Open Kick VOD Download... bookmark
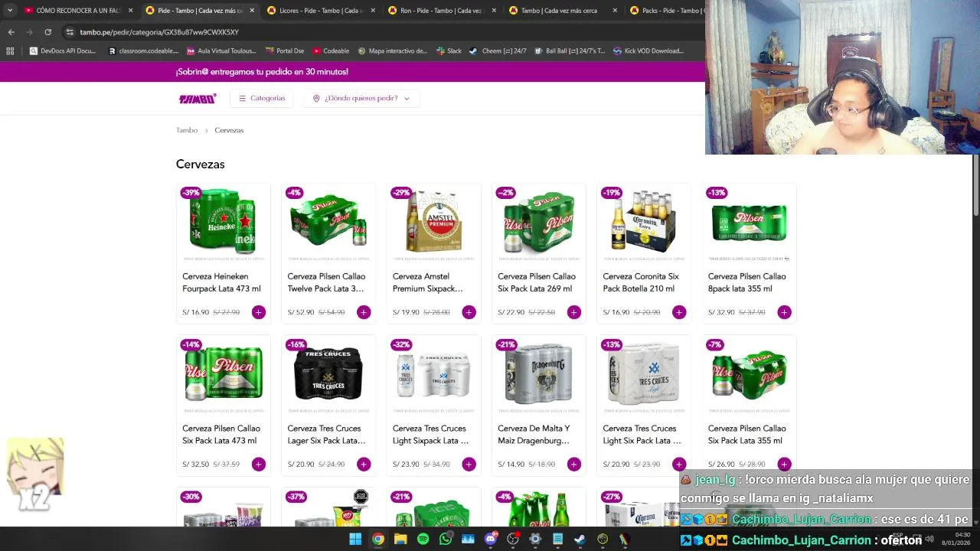Screen dimensions: 980x551 tap(648, 51)
